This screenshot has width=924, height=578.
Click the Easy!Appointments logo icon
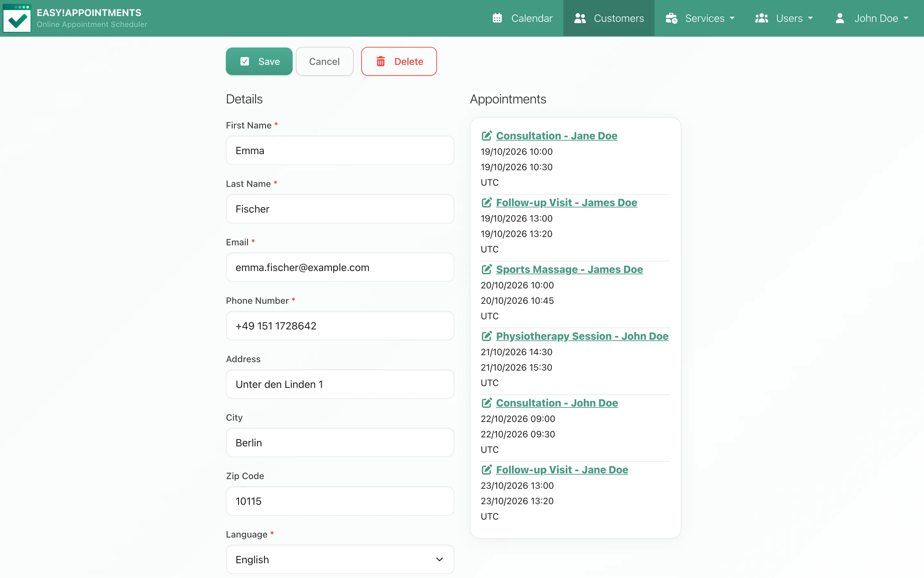pos(17,18)
